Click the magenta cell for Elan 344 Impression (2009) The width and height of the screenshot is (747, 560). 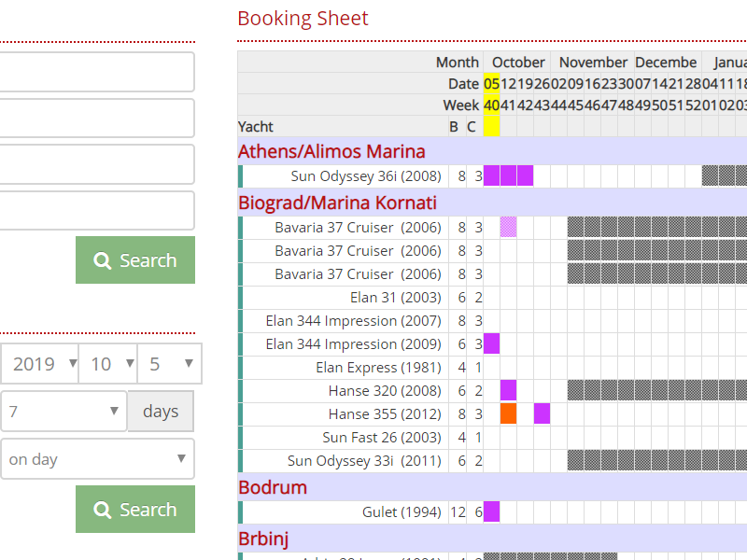point(491,343)
